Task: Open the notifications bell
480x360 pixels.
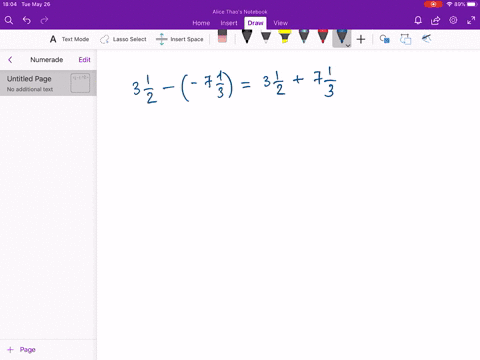Action: point(418,20)
